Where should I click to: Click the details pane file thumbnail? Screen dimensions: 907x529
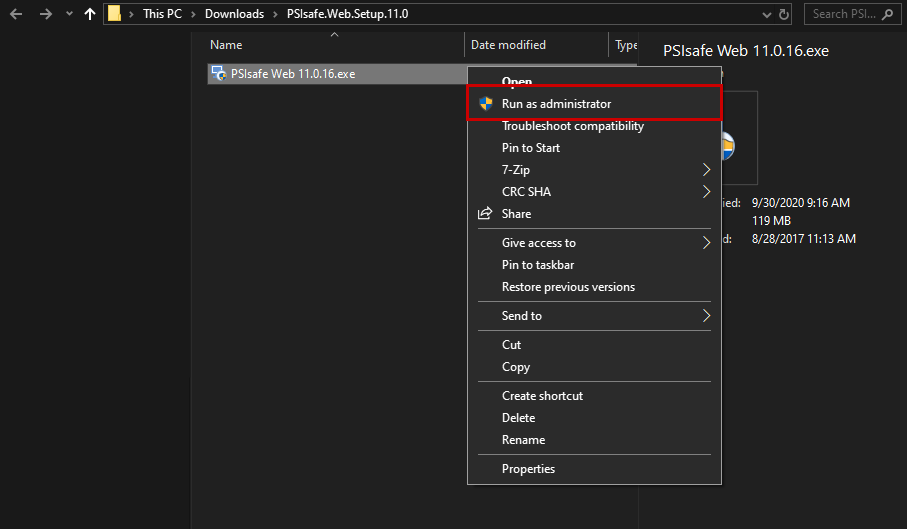point(739,138)
